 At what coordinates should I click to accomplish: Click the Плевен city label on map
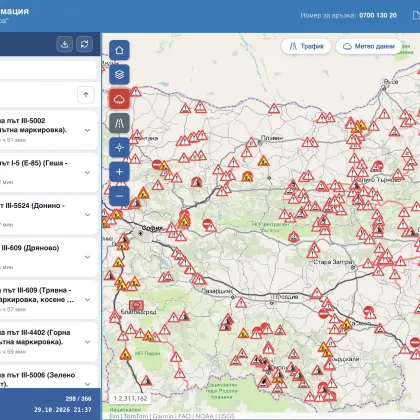click(272, 138)
